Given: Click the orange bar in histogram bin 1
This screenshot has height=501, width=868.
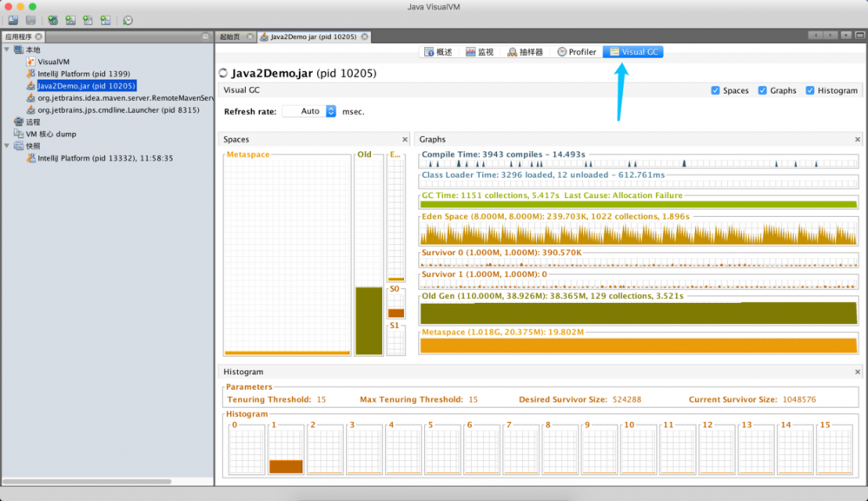Looking at the screenshot, I should (x=288, y=465).
